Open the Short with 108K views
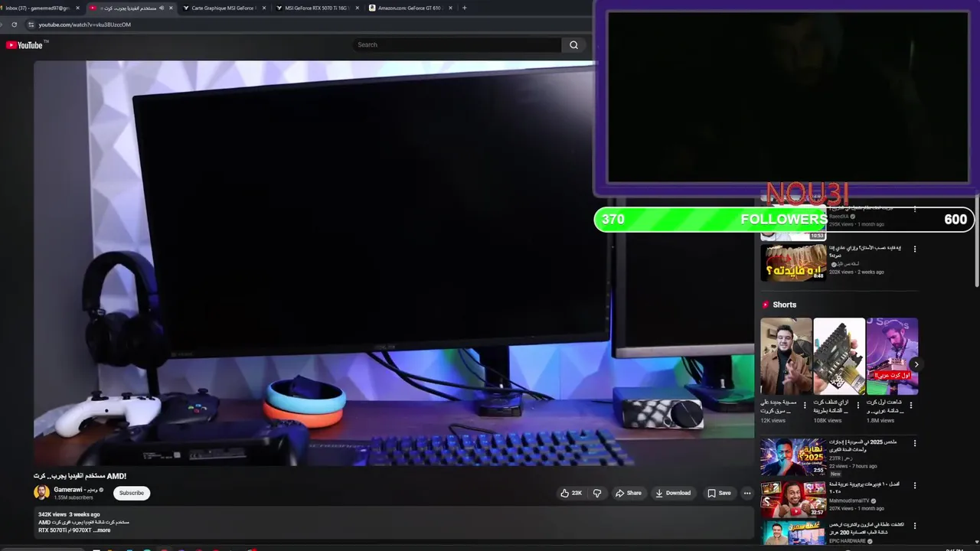Image resolution: width=980 pixels, height=551 pixels. click(x=839, y=356)
